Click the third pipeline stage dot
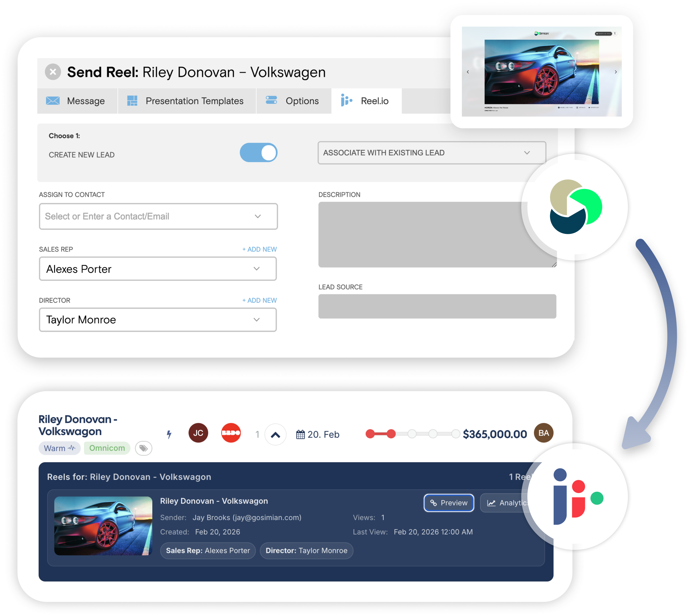This screenshot has width=689, height=616. [x=412, y=434]
